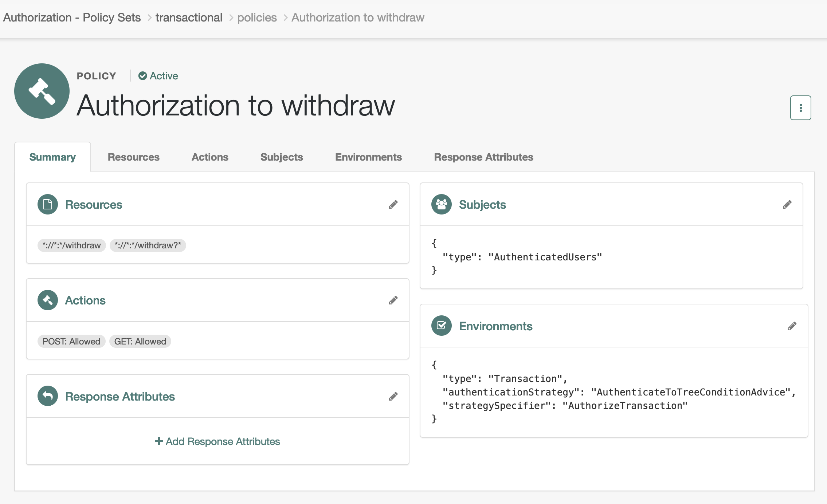
Task: Click the Response Attributes reply-arrow icon
Action: click(48, 396)
